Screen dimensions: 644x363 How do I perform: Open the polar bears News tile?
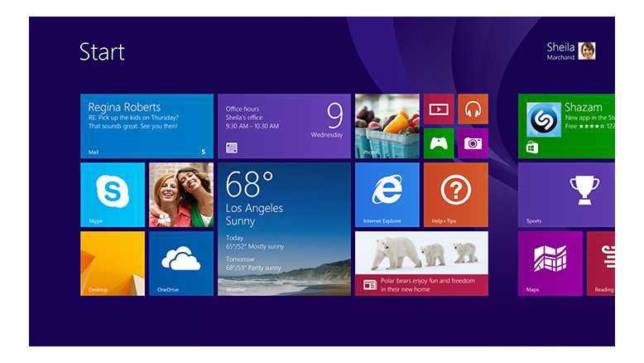point(422,264)
